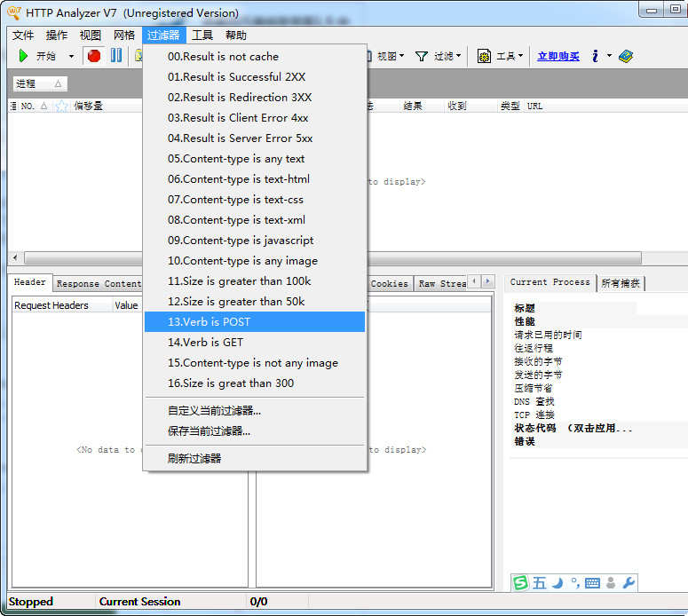Click the blue info 'i' icon
Viewport: 688px width, 616px height.
[595, 56]
